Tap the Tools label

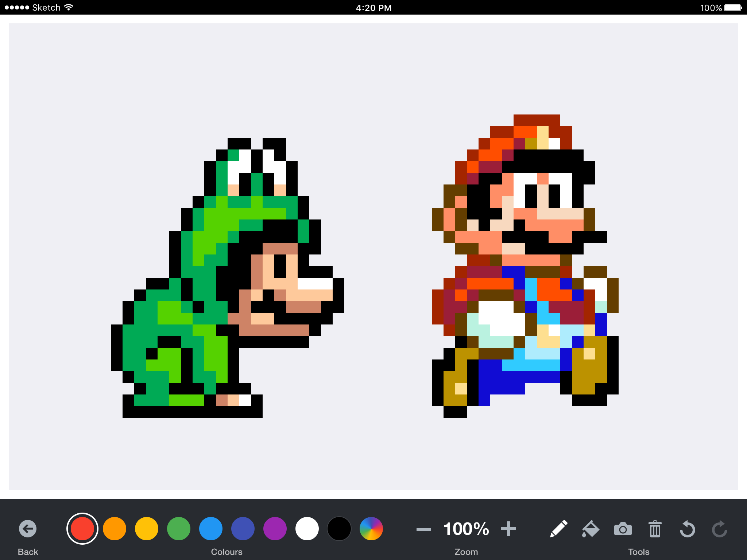639,552
